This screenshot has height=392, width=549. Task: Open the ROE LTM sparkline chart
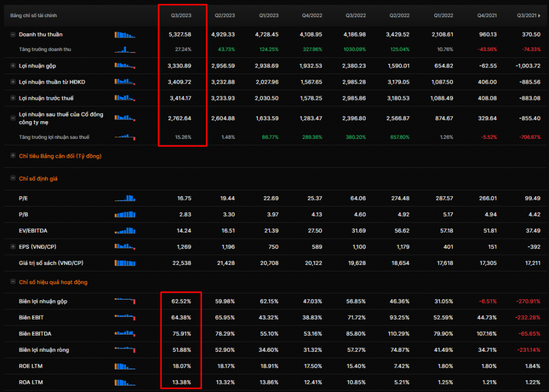click(x=125, y=366)
